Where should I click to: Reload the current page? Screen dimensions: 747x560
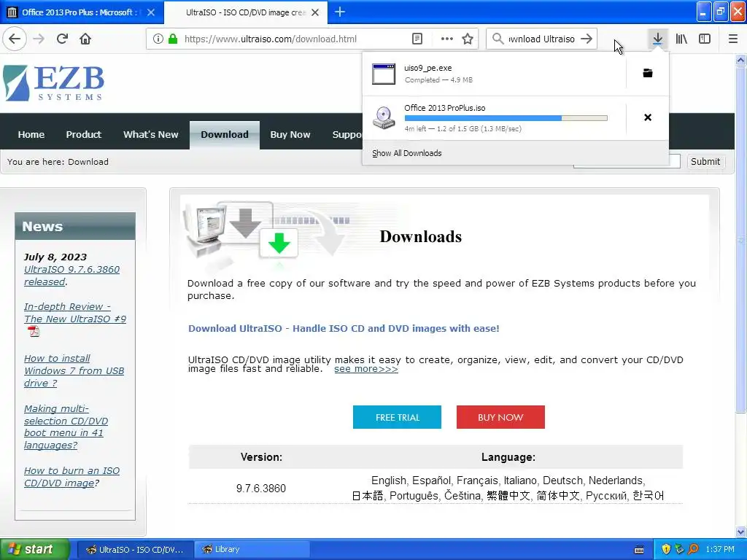pyautogui.click(x=62, y=39)
